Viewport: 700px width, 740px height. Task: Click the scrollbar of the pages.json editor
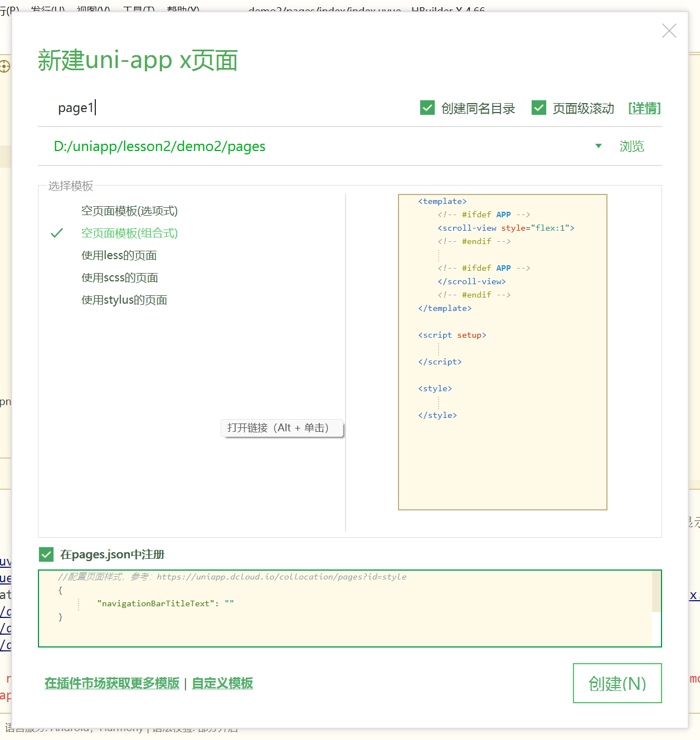pos(655,591)
